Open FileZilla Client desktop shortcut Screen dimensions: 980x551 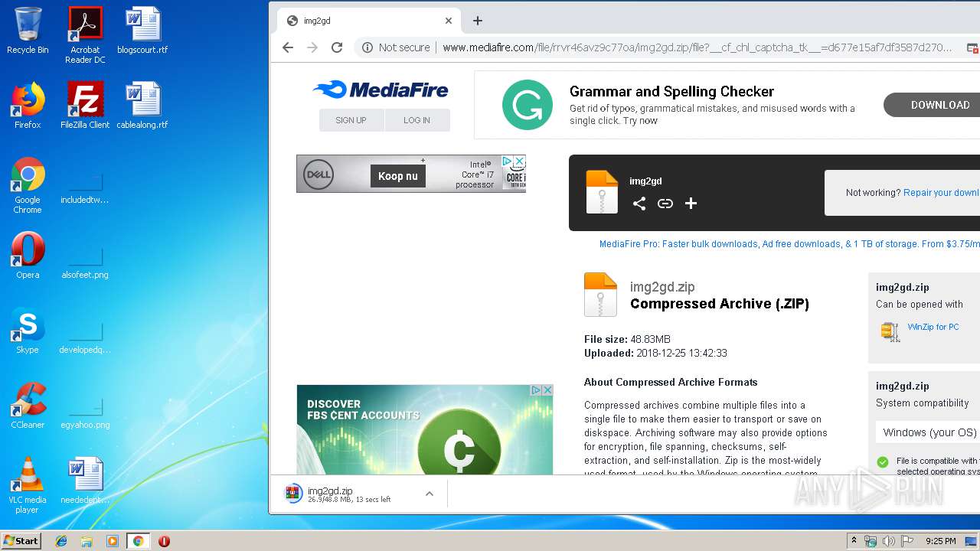coord(85,106)
